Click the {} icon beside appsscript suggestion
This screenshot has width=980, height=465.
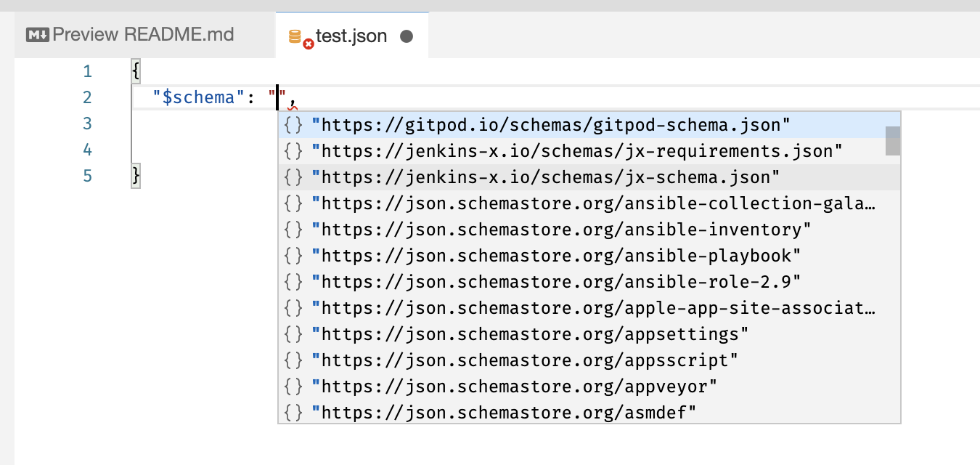click(293, 360)
